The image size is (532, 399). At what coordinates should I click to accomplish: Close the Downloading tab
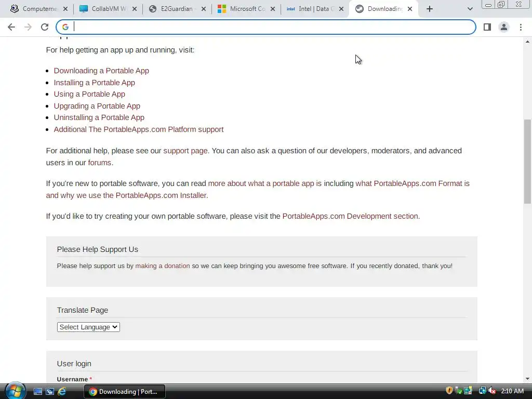click(x=410, y=9)
